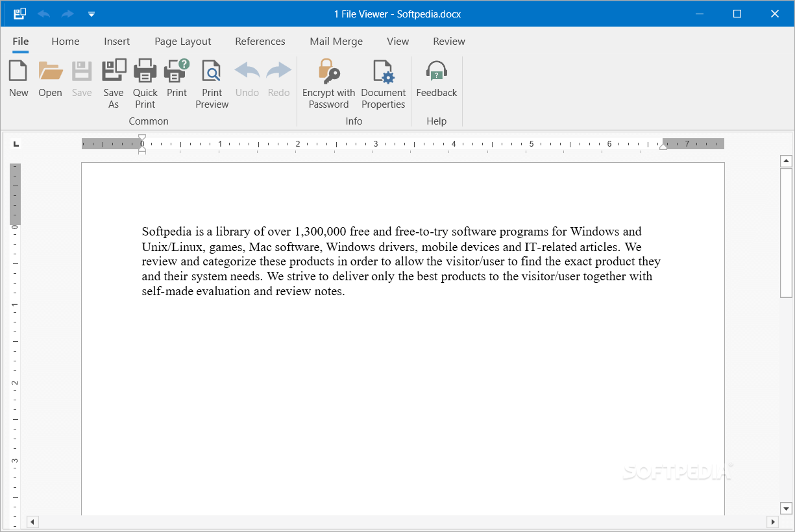Click the horizontal ruler at the 3 mark
Screen dimensions: 795x532
point(376,144)
